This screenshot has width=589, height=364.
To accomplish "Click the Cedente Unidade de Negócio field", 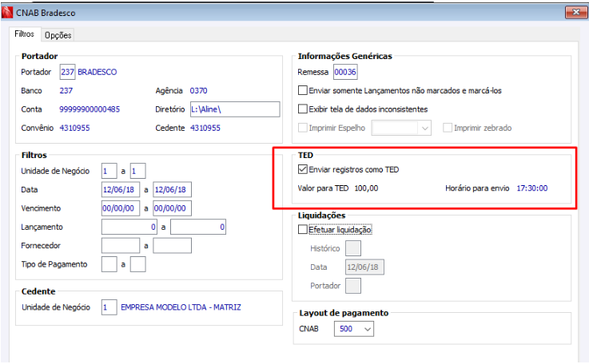I will (x=109, y=307).
